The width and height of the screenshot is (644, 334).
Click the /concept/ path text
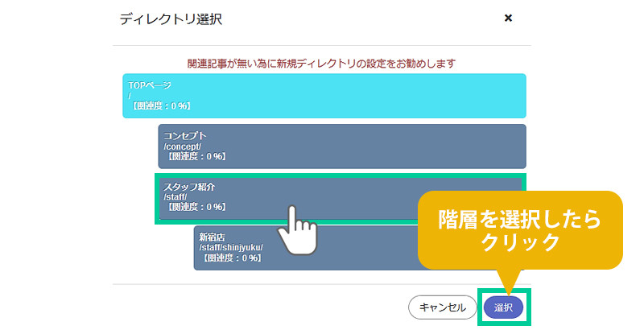coord(183,146)
